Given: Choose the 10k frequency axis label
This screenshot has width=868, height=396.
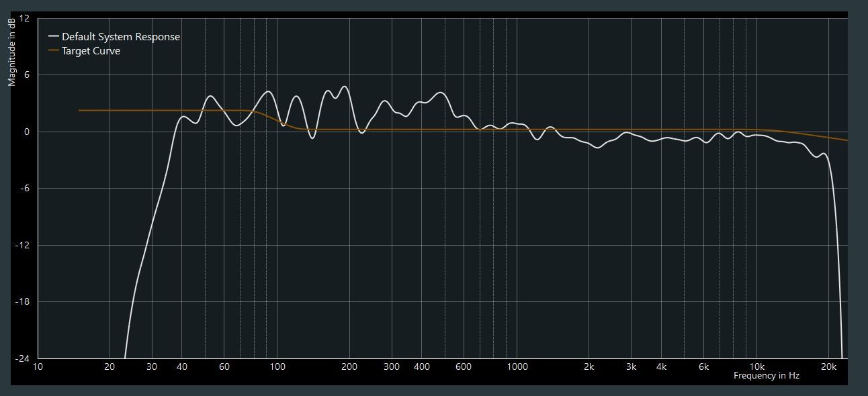Looking at the screenshot, I should (x=757, y=367).
